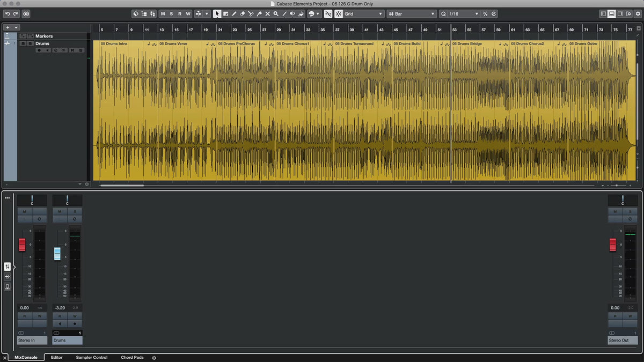The height and width of the screenshot is (362, 644).
Task: Click the Undo arrow icon
Action: pyautogui.click(x=8, y=14)
